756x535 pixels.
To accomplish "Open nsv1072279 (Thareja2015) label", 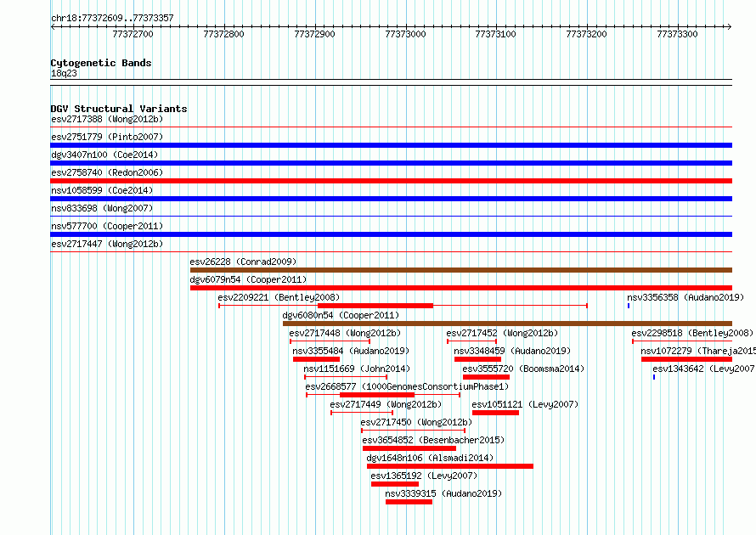I will tap(698, 351).
